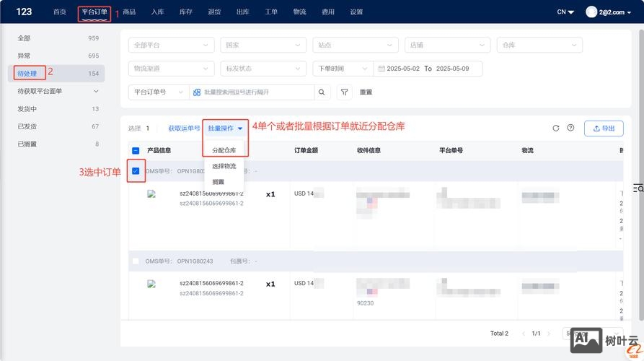Image resolution: width=644 pixels, height=361 pixels.
Task: Open the 费用 fees menu
Action: 327,12
